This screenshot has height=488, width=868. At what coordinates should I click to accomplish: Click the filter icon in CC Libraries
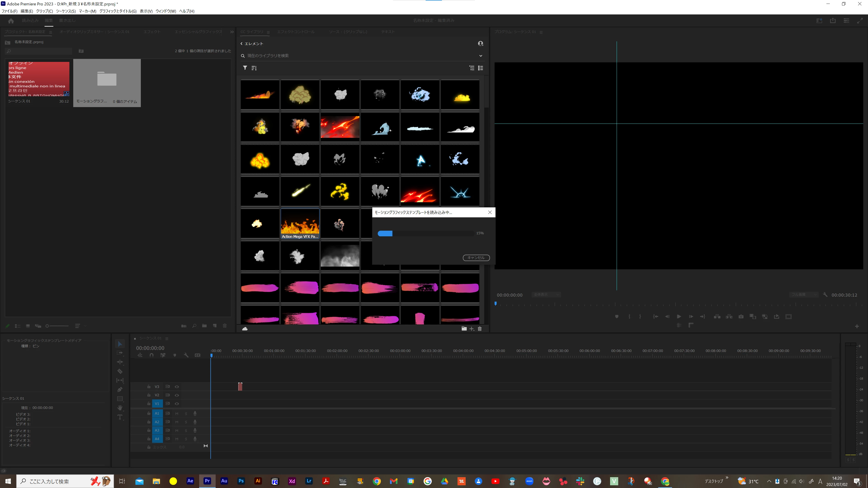tap(245, 68)
